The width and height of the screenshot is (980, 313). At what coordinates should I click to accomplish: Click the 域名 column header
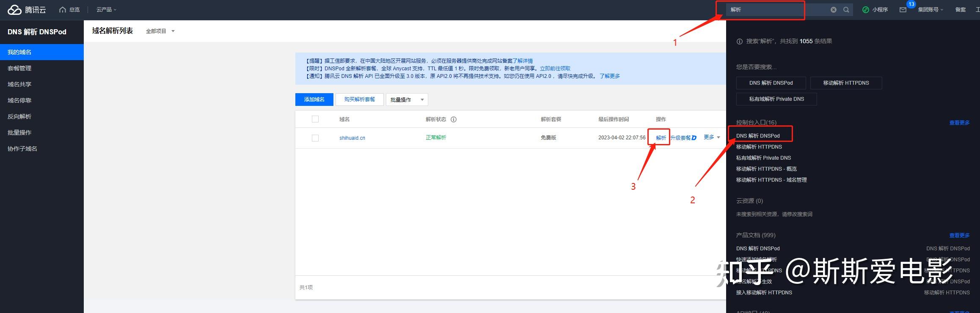[344, 119]
